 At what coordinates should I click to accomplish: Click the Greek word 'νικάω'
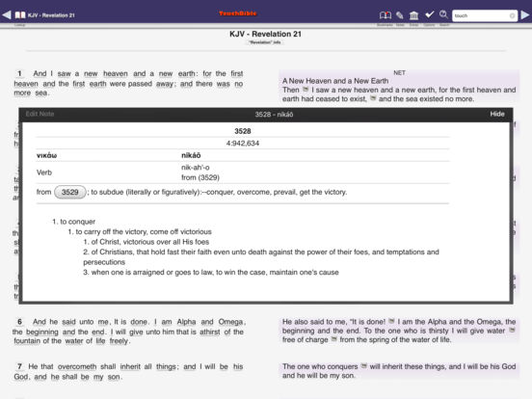click(x=47, y=155)
